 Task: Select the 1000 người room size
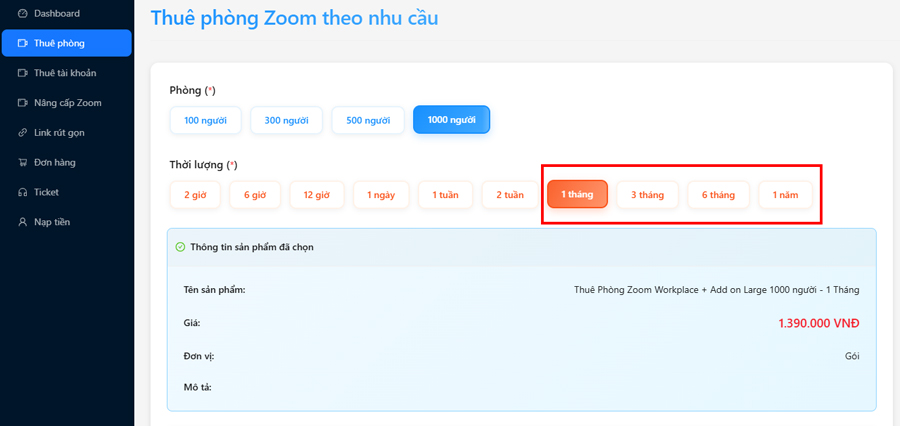coord(451,120)
